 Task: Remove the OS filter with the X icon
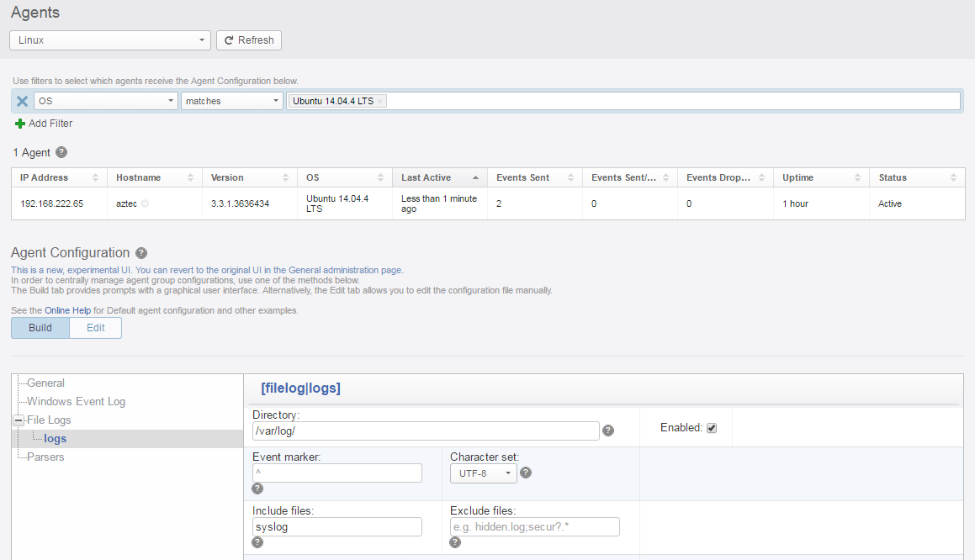pyautogui.click(x=23, y=101)
